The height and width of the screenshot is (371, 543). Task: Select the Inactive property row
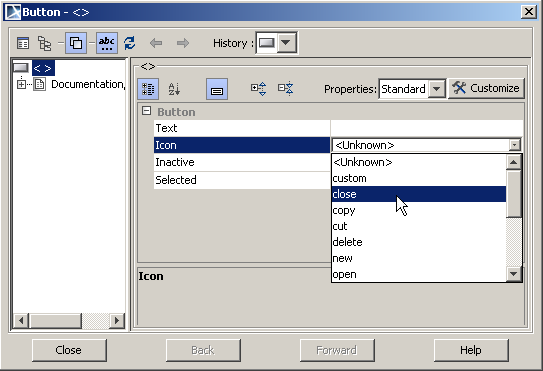(242, 162)
